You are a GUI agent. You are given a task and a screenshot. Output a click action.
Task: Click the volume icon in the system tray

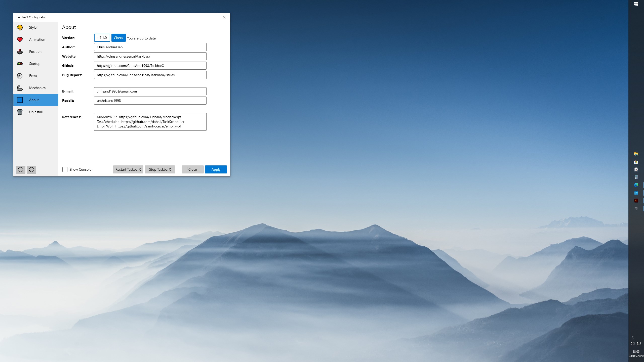click(x=632, y=343)
